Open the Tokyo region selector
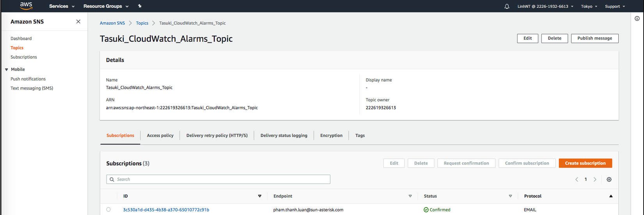Screen dimensions: 644x215 coord(589,6)
